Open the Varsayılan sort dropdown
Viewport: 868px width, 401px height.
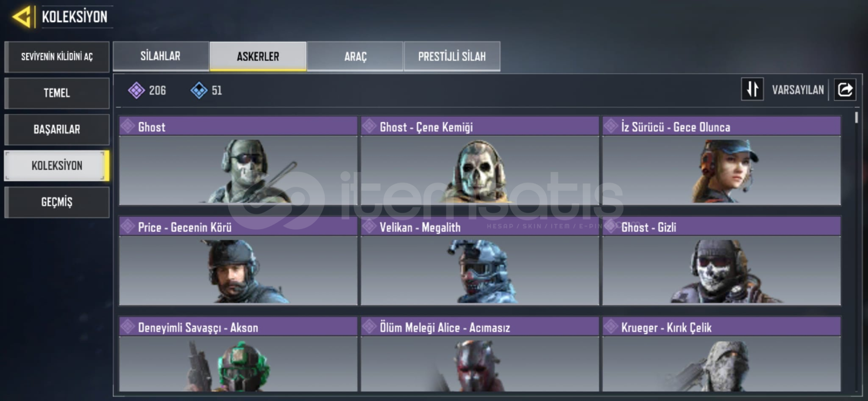[x=797, y=90]
